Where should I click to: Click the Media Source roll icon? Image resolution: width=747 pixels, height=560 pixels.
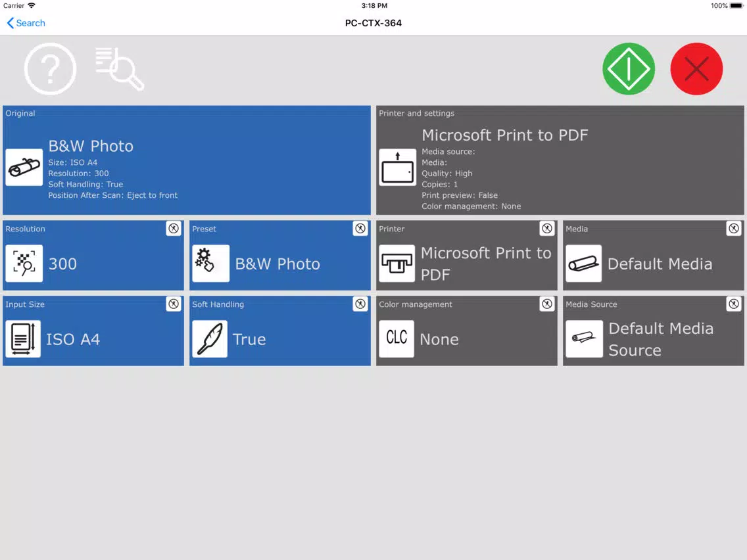584,339
